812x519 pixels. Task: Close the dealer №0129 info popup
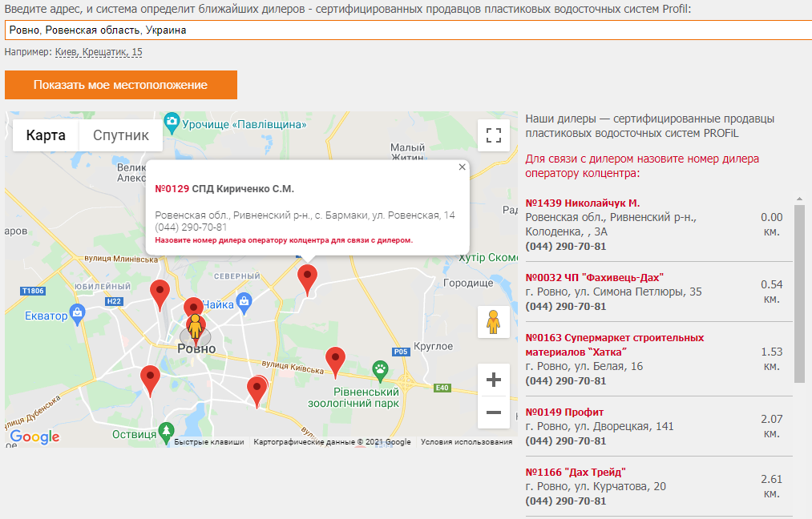coord(462,167)
